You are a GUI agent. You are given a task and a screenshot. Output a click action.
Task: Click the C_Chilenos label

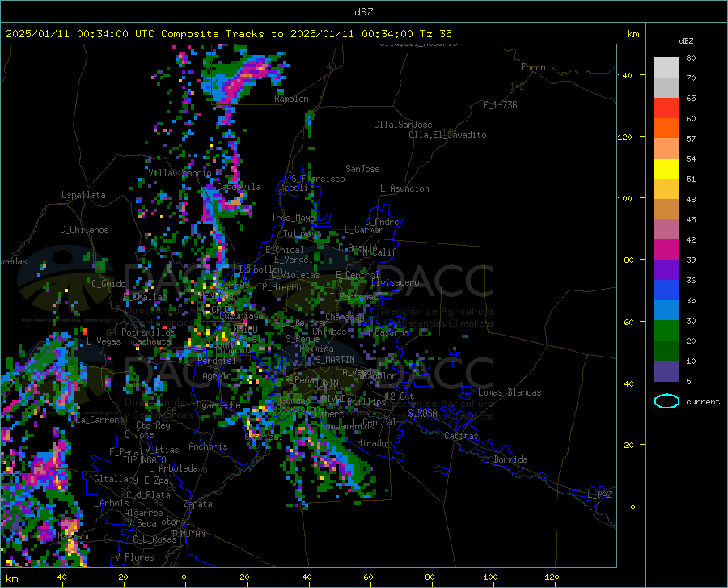pos(84,230)
